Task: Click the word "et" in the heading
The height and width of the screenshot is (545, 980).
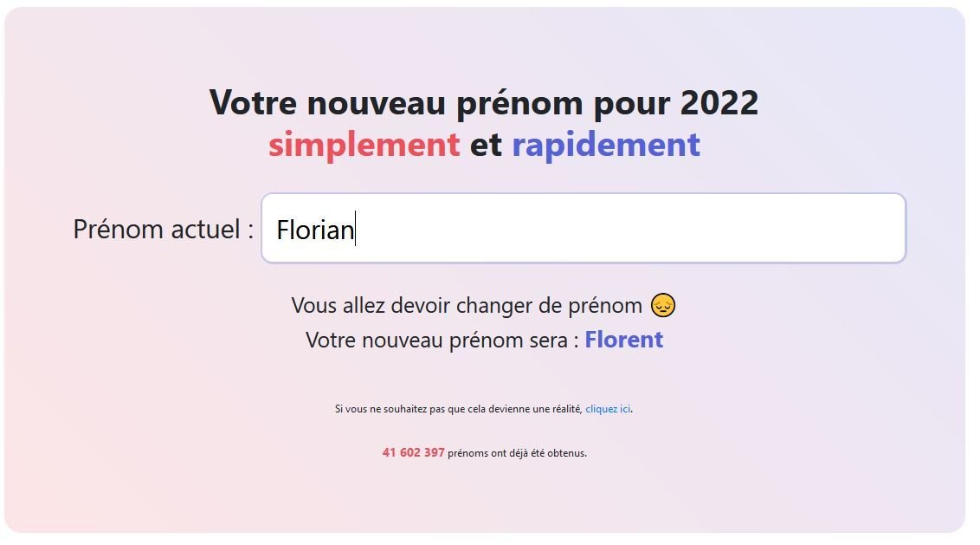Action: [486, 145]
